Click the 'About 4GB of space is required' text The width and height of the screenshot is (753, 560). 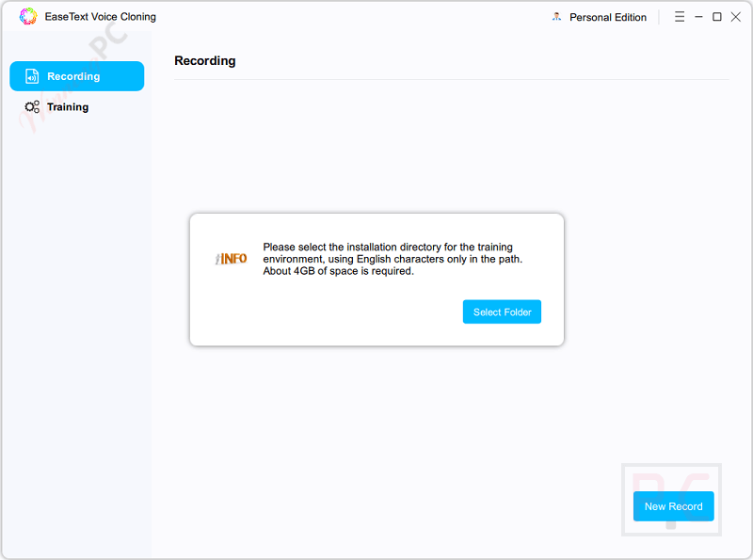click(x=338, y=271)
